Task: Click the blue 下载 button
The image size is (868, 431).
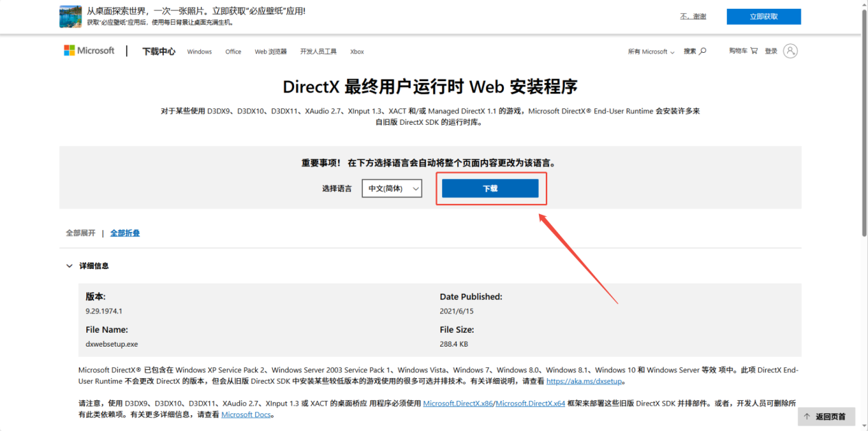Action: [x=490, y=188]
